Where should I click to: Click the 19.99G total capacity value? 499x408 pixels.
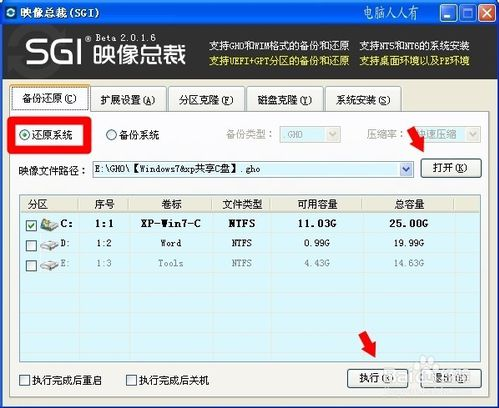click(x=408, y=243)
